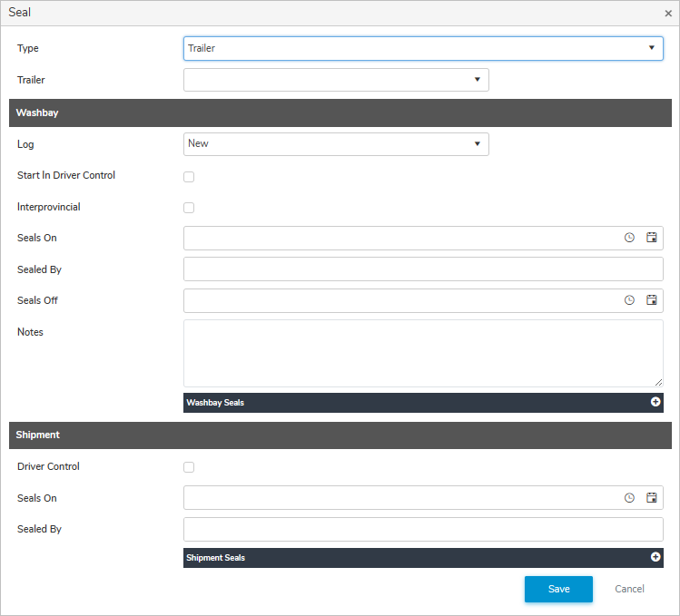Image resolution: width=680 pixels, height=616 pixels.
Task: Open time picker for Shipment Seals On
Action: (x=629, y=498)
